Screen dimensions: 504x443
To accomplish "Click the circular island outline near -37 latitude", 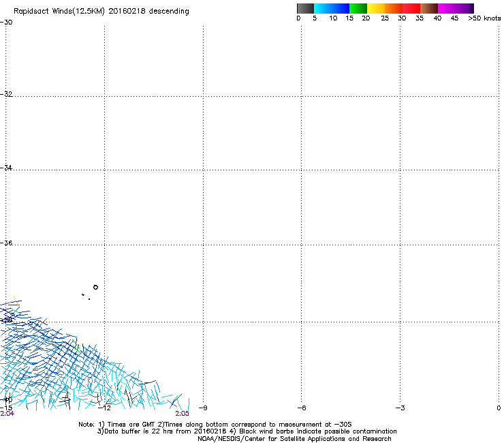I will tap(95, 288).
